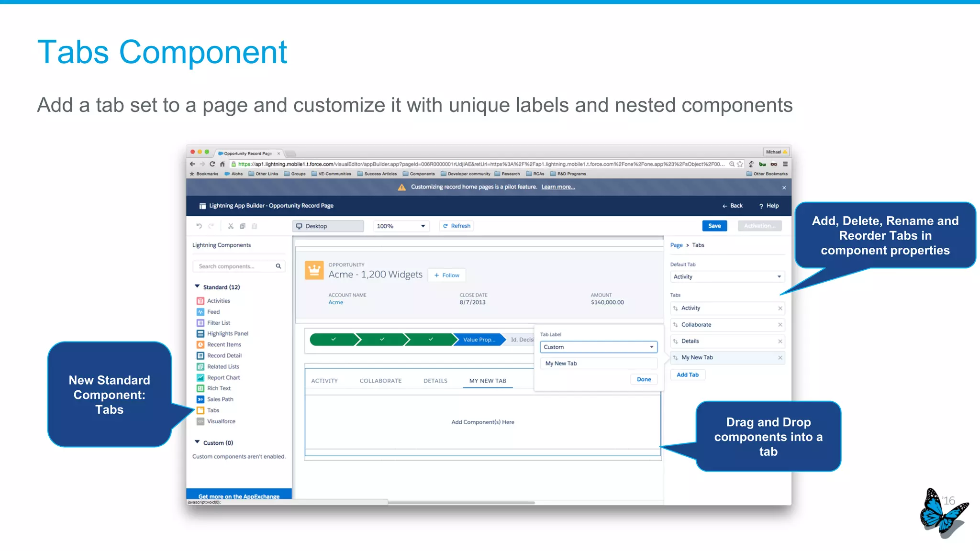Click the Follow button
980x551 pixels.
tap(446, 275)
